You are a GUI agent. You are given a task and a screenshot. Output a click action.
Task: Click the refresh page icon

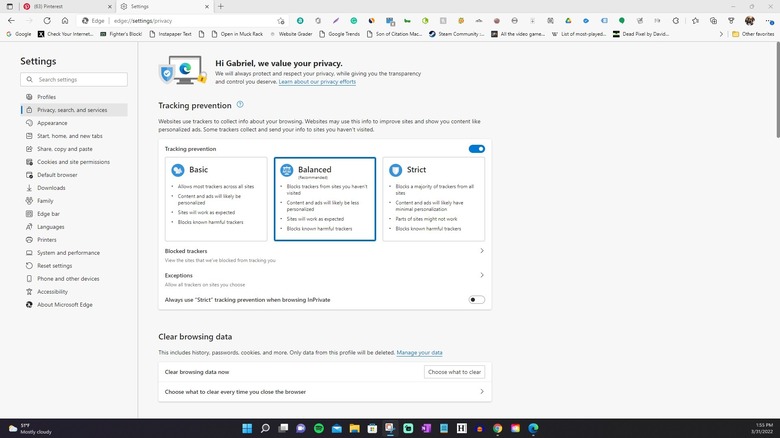coord(47,20)
